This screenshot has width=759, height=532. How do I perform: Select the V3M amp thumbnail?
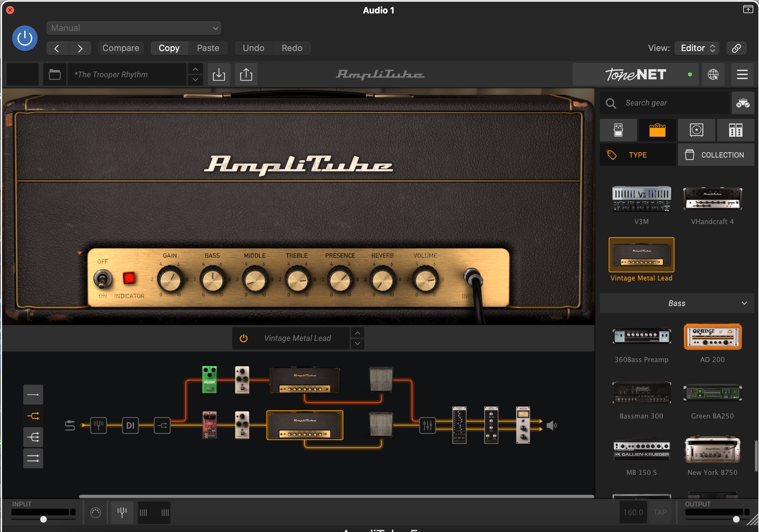(x=641, y=199)
